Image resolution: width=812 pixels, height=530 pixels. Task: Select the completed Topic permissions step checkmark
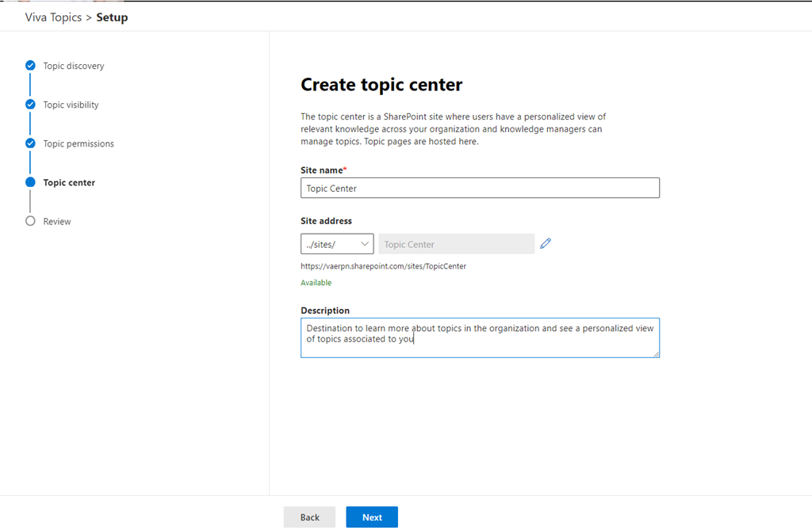point(31,143)
